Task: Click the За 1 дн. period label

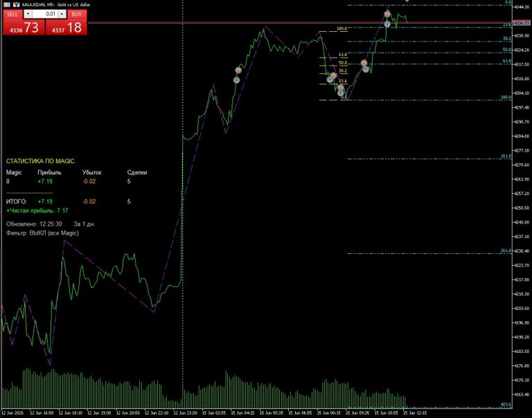Action: [x=85, y=224]
